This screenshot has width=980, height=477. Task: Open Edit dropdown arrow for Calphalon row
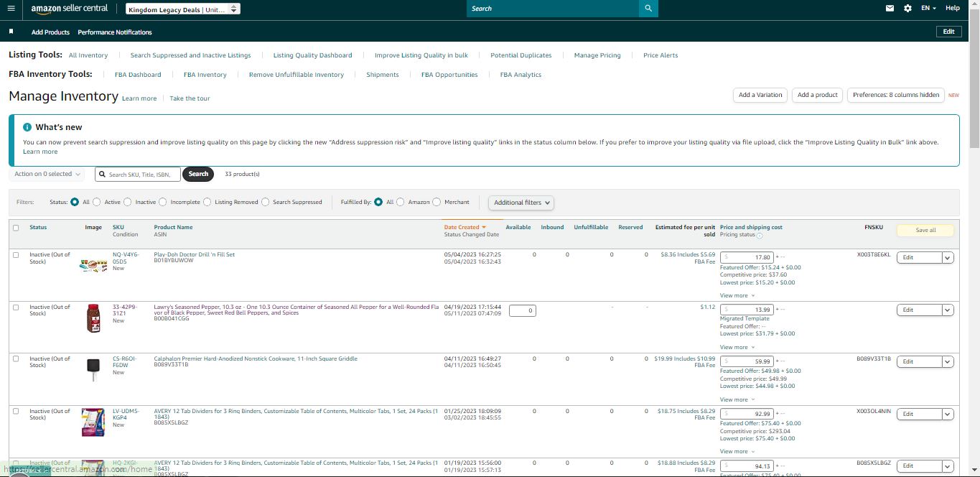(x=948, y=361)
